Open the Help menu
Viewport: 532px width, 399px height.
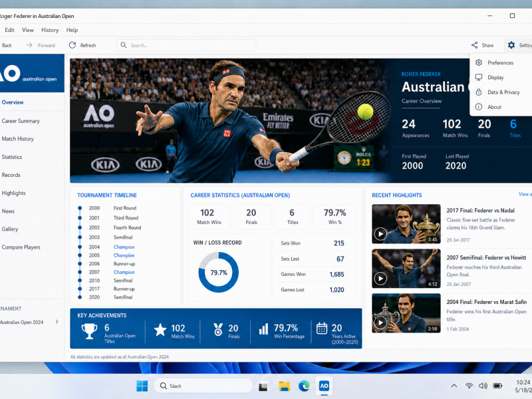[72, 30]
